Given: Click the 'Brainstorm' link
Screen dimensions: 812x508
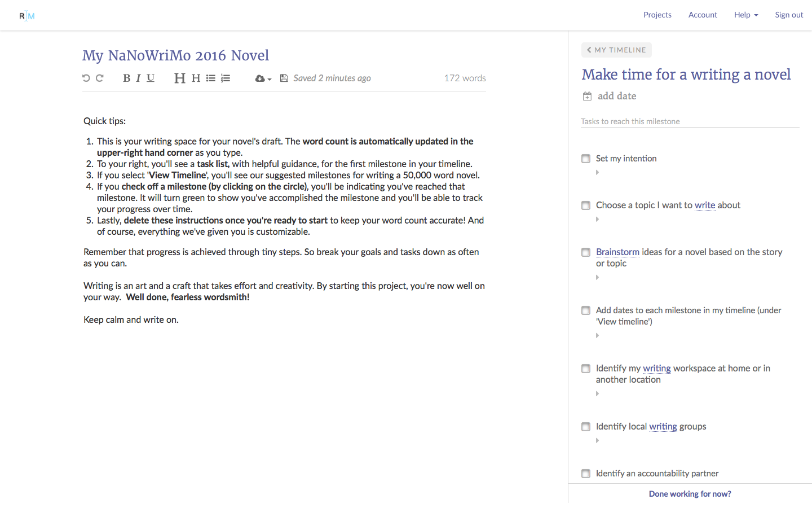Looking at the screenshot, I should [617, 252].
